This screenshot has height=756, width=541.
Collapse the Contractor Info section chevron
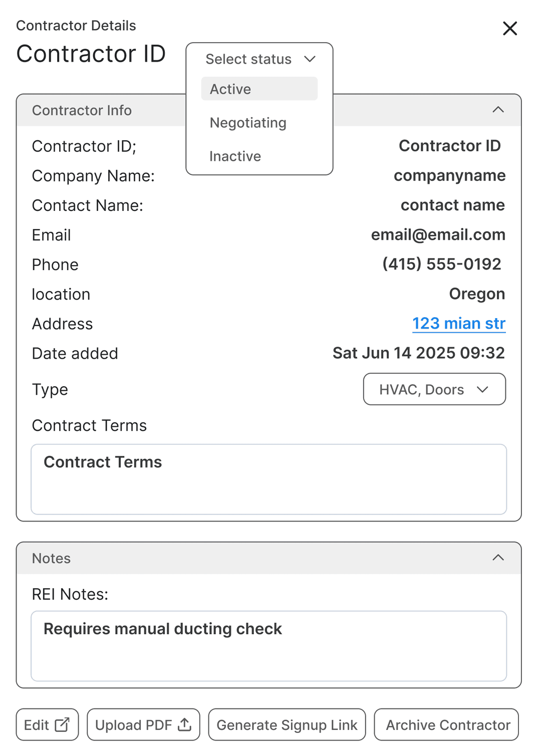(498, 110)
